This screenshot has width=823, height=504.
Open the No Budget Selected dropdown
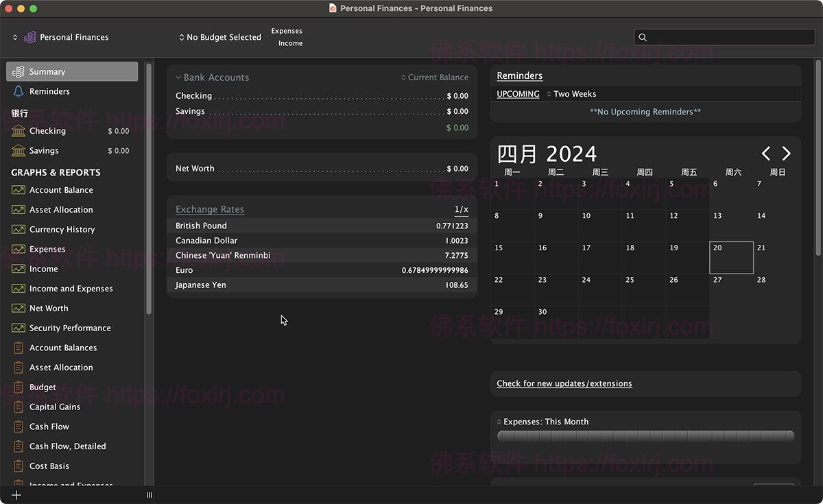click(220, 37)
